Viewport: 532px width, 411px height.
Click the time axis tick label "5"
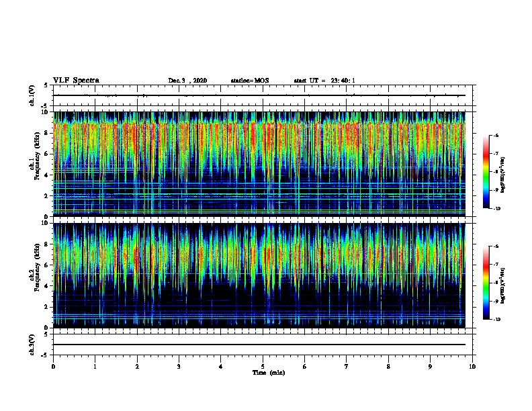point(263,367)
